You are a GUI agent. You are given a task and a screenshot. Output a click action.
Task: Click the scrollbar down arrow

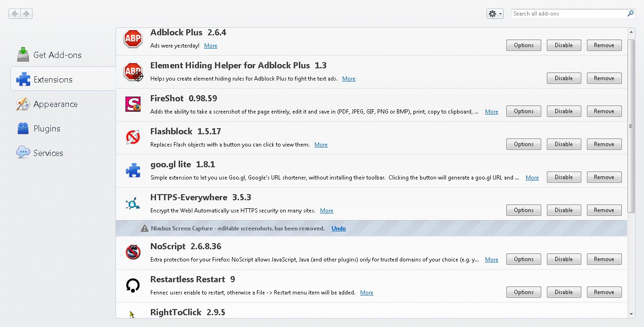[631, 314]
